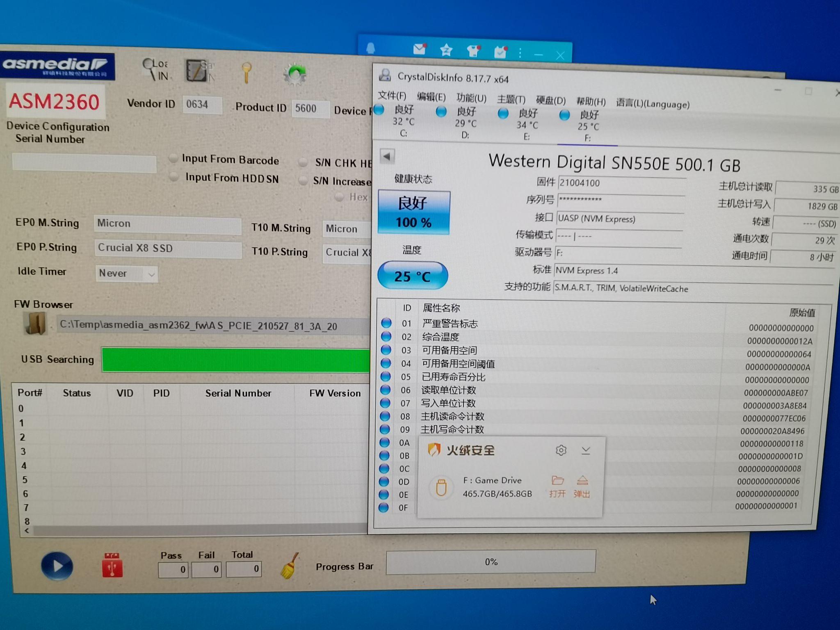The height and width of the screenshot is (630, 840).
Task: Open Huorong popup settings gear
Action: tap(561, 450)
